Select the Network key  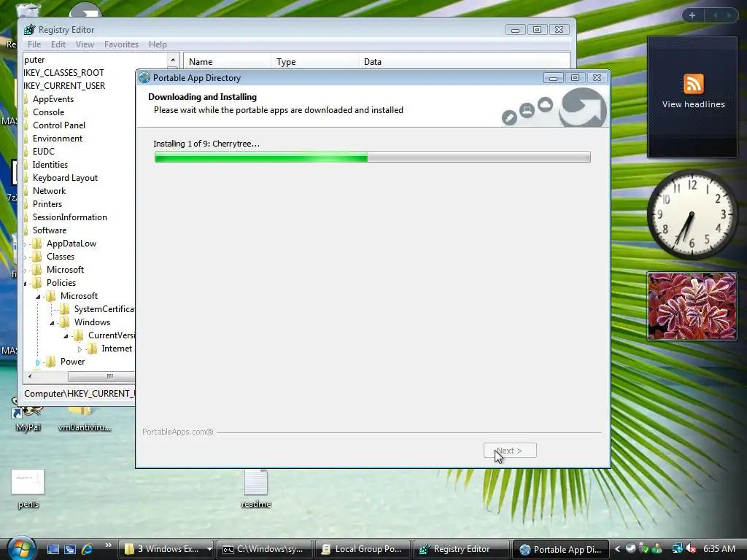(x=49, y=191)
